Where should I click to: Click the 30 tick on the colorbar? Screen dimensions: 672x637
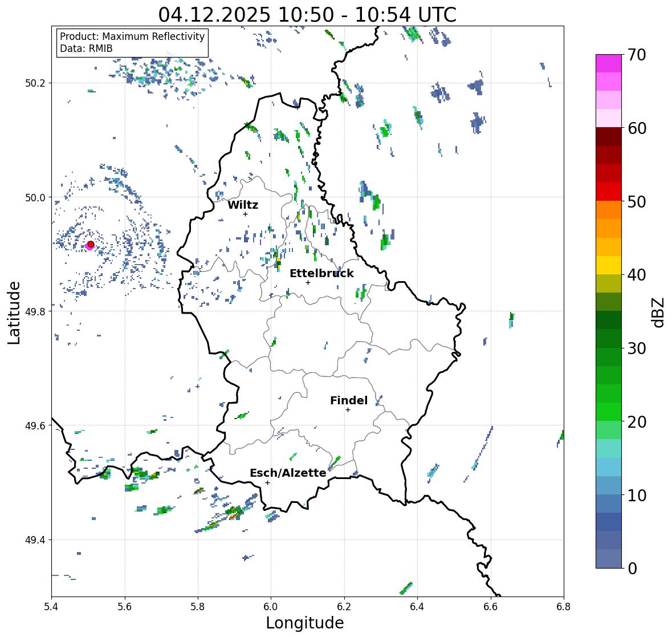[637, 348]
